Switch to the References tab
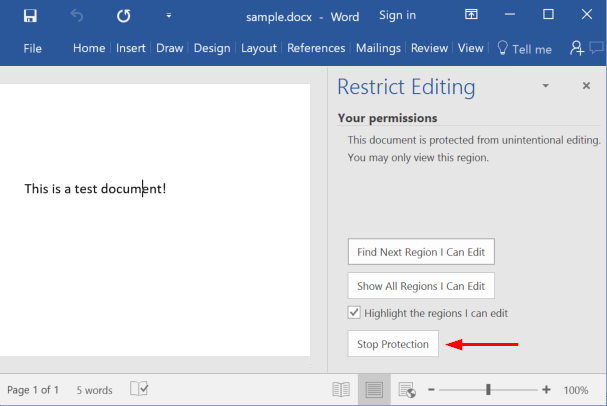Screen dimensions: 607x406 (x=316, y=48)
